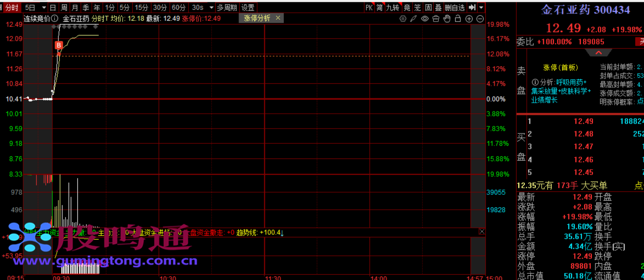The width and height of the screenshot is (644, 280).
Task: Open the 5日 period dropdown arrow
Action: coord(43,7)
